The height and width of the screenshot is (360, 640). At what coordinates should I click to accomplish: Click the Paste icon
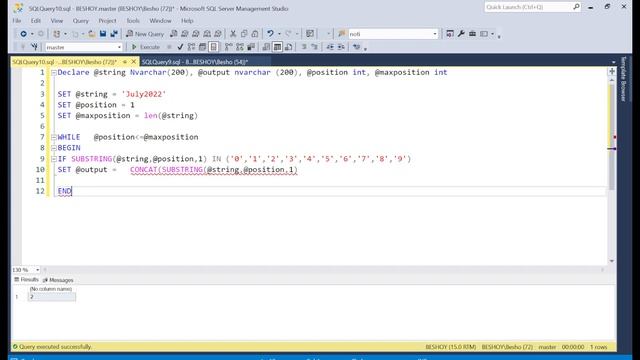255,34
